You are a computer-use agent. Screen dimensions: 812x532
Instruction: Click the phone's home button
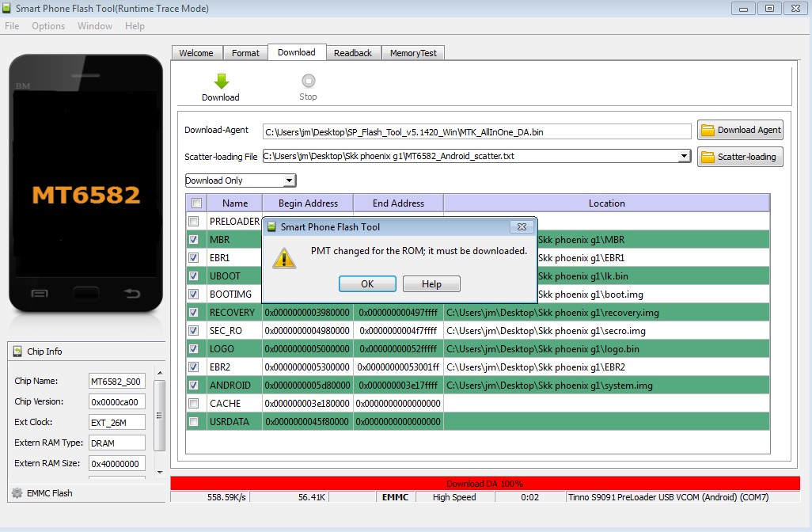(86, 294)
